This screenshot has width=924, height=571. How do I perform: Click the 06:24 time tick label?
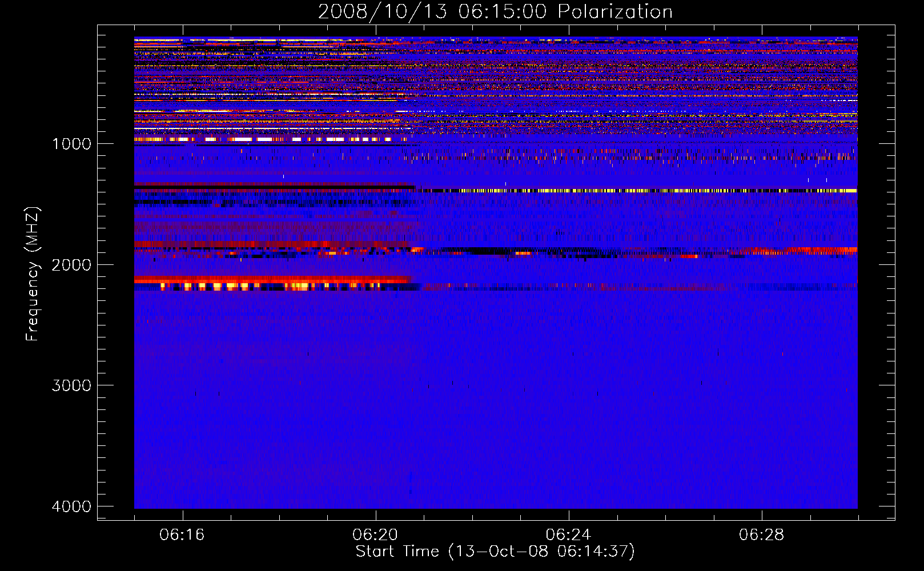[x=568, y=535]
